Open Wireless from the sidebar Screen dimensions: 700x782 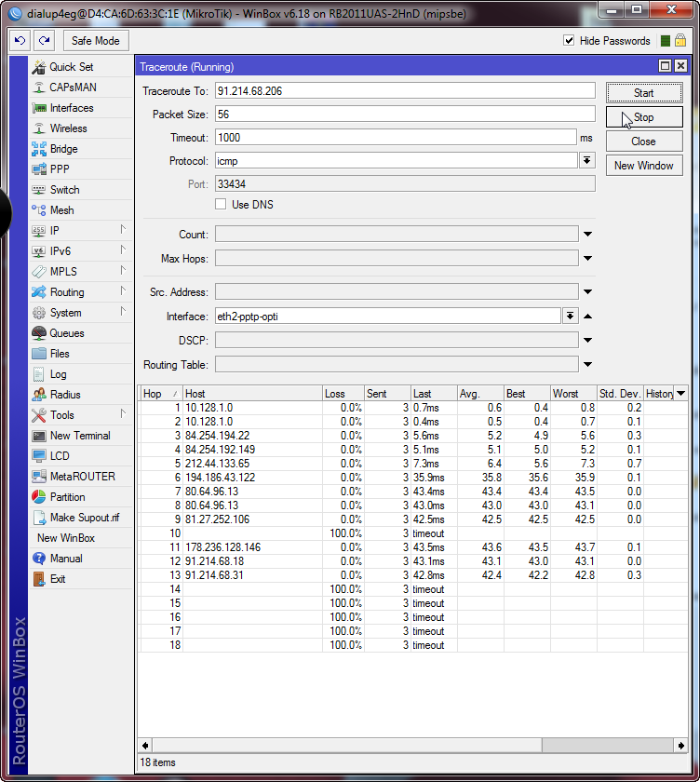(68, 128)
